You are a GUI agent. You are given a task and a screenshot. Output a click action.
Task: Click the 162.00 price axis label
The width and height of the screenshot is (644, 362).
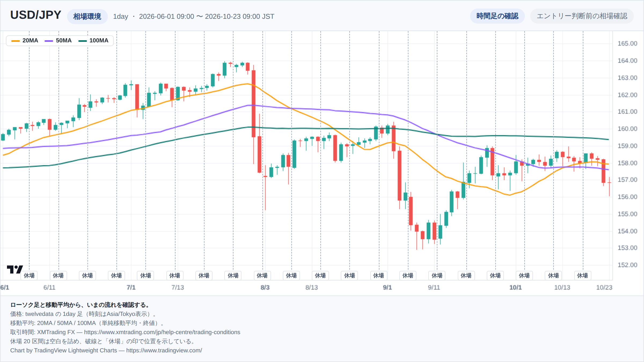pyautogui.click(x=627, y=95)
